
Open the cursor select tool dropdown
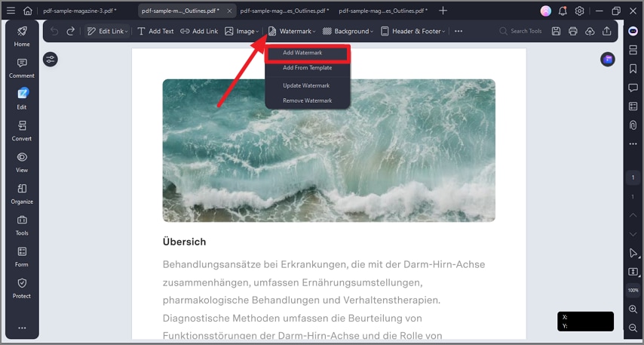coord(633,253)
